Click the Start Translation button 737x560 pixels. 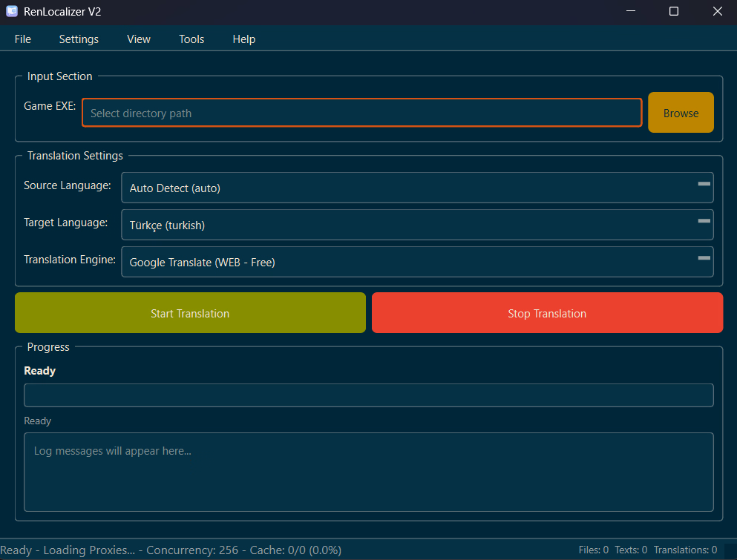click(190, 313)
